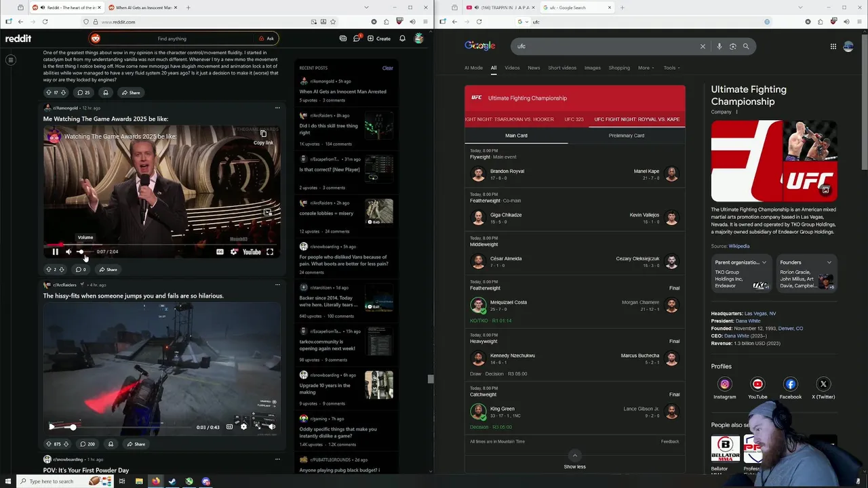This screenshot has height=488, width=868.
Task: Open Reddit advertise icon in header
Action: [x=343, y=39]
